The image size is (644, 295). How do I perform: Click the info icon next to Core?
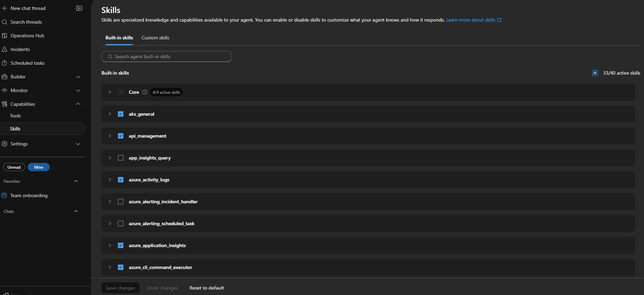click(x=145, y=92)
